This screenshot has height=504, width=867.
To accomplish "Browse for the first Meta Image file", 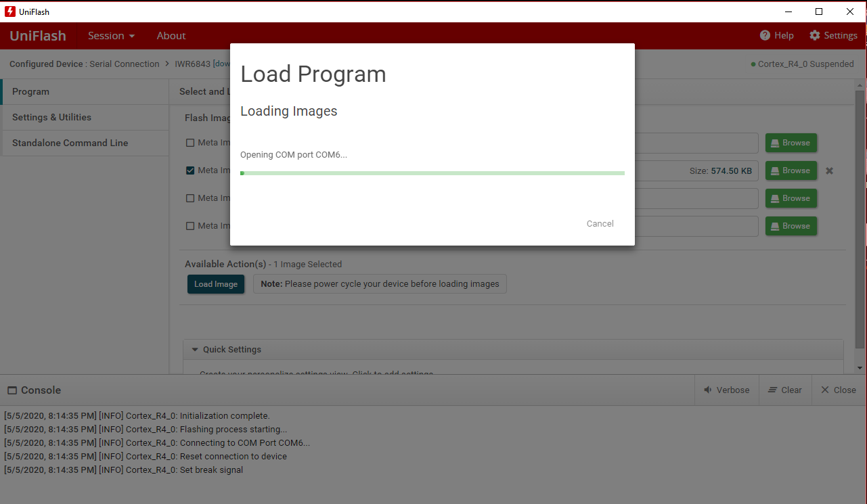I will pyautogui.click(x=791, y=143).
